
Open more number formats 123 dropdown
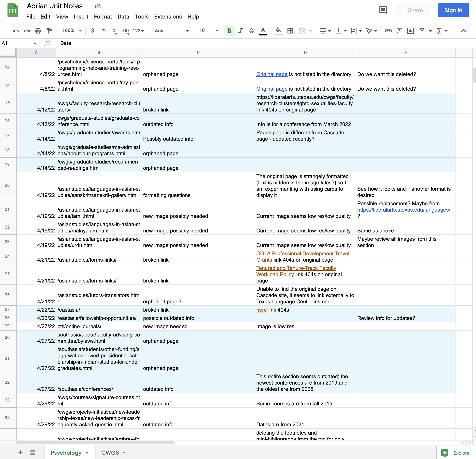[x=138, y=31]
